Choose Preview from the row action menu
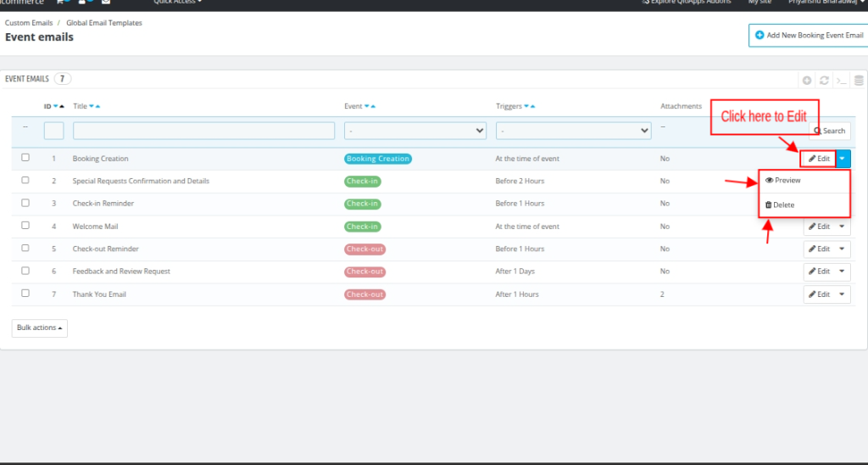 (x=782, y=181)
